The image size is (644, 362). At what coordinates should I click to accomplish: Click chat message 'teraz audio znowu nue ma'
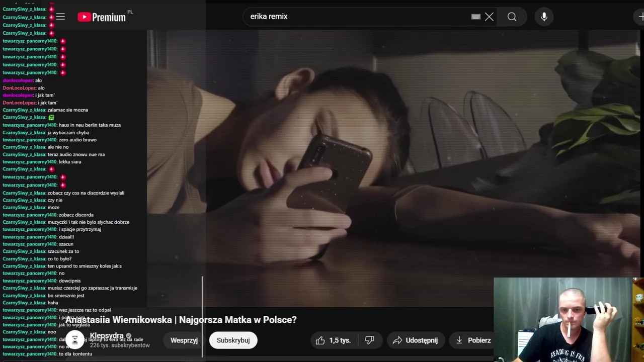click(x=76, y=155)
